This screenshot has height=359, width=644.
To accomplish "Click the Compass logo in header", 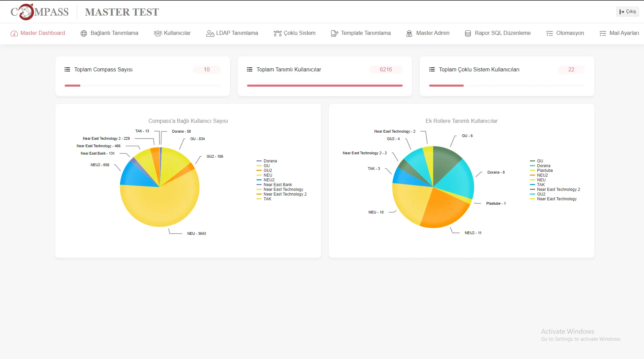I will coord(40,12).
